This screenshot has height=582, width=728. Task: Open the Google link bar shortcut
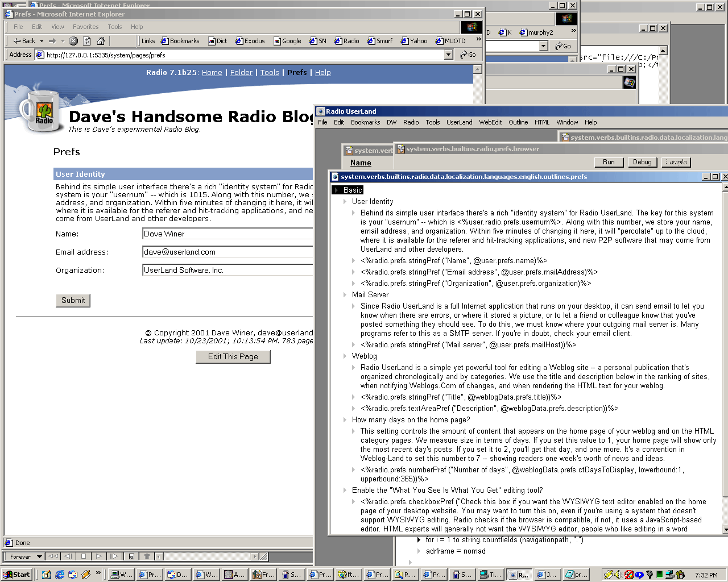(287, 41)
